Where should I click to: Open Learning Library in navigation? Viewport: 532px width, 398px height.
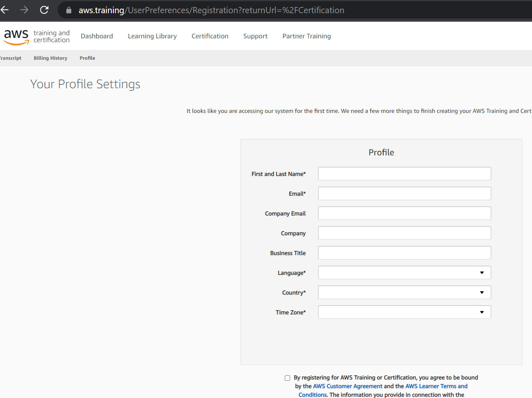click(152, 36)
